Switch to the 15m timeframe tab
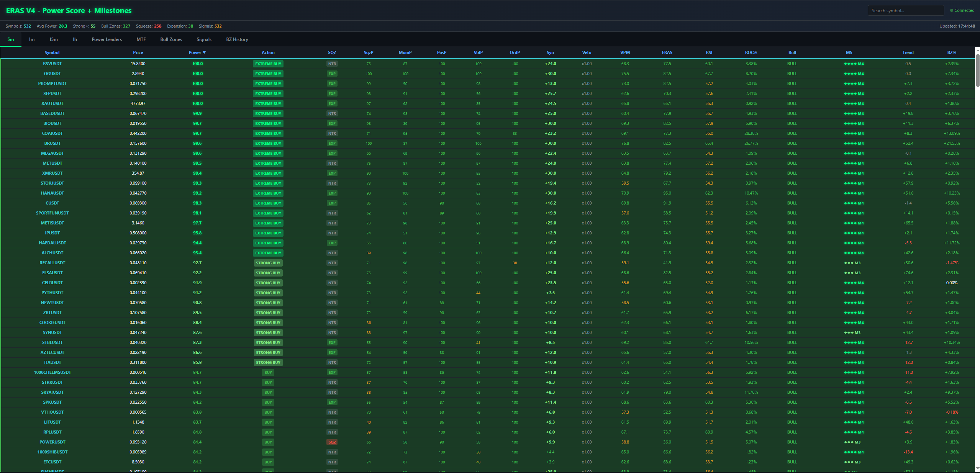 pyautogui.click(x=53, y=39)
